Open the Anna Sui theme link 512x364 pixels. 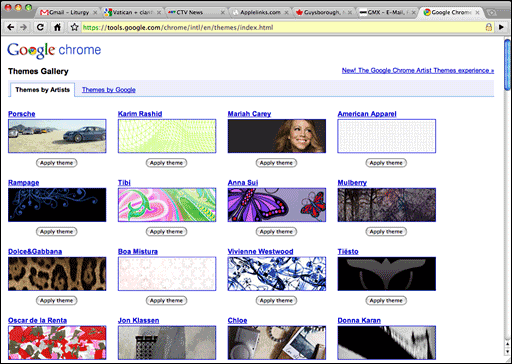pos(243,183)
